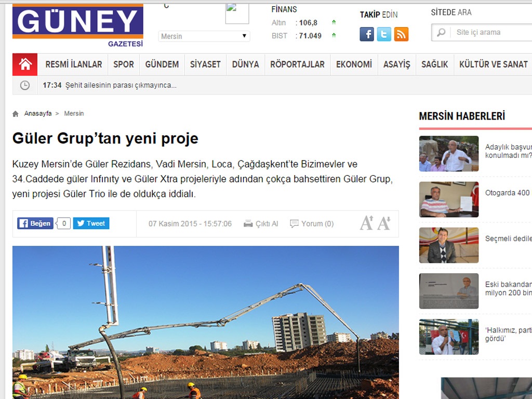Screen dimensions: 532x399
Task: Open the Twitter follow icon
Action: 384,34
